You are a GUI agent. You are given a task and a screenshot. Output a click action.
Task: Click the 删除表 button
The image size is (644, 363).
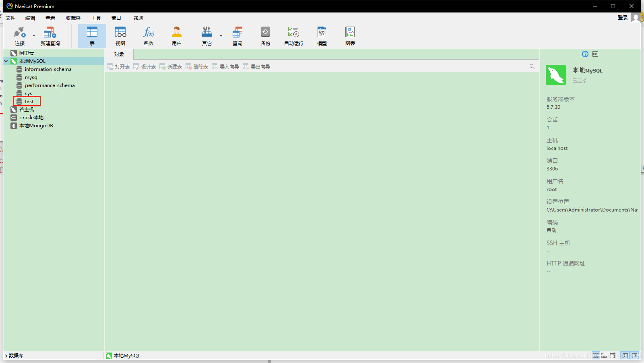pyautogui.click(x=197, y=66)
